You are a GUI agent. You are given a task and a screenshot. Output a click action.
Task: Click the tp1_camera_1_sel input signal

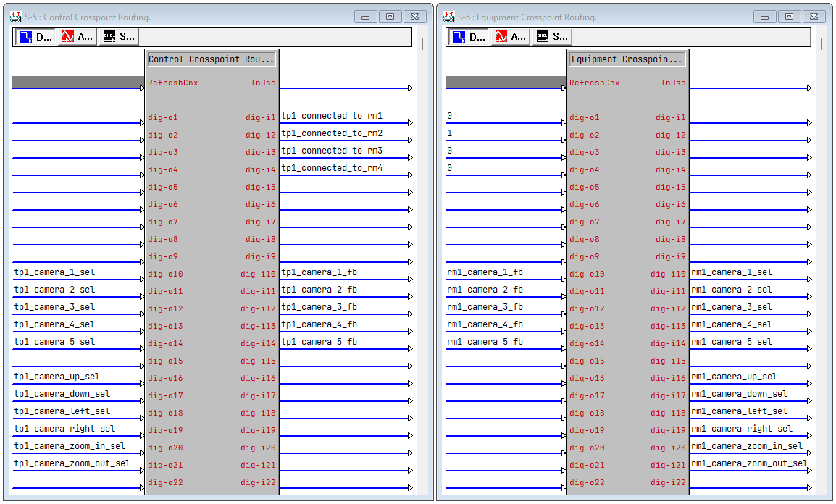[54, 273]
